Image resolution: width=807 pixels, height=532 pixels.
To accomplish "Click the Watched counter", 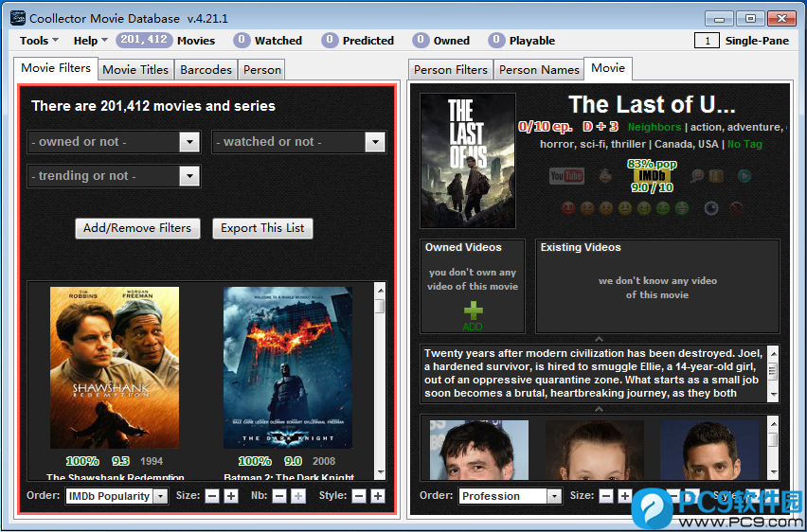I will (268, 40).
